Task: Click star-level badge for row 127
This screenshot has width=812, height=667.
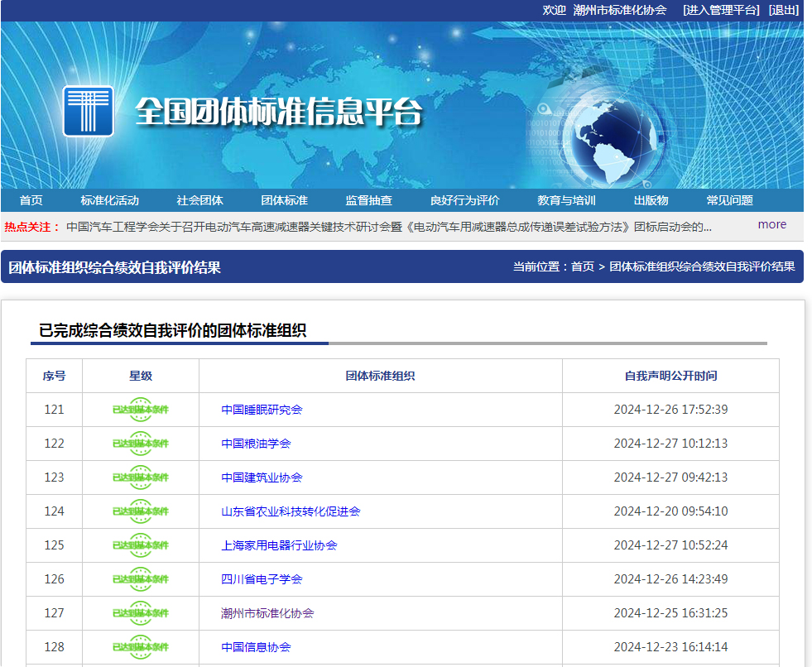Action: 141,613
